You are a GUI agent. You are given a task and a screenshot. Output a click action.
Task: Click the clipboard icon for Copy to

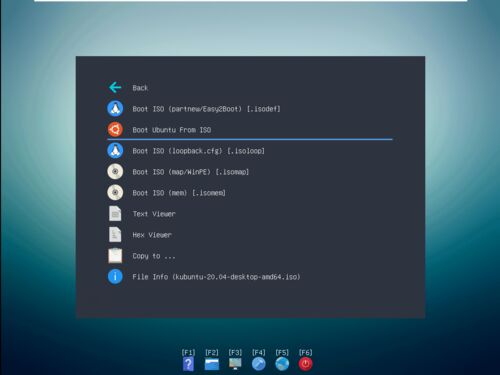pyautogui.click(x=115, y=256)
